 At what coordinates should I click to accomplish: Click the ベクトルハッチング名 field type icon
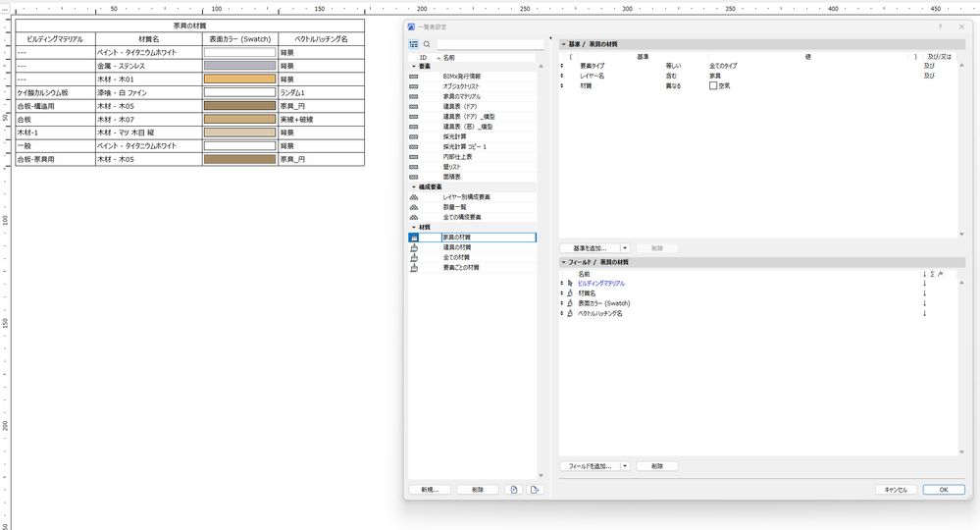(x=570, y=313)
